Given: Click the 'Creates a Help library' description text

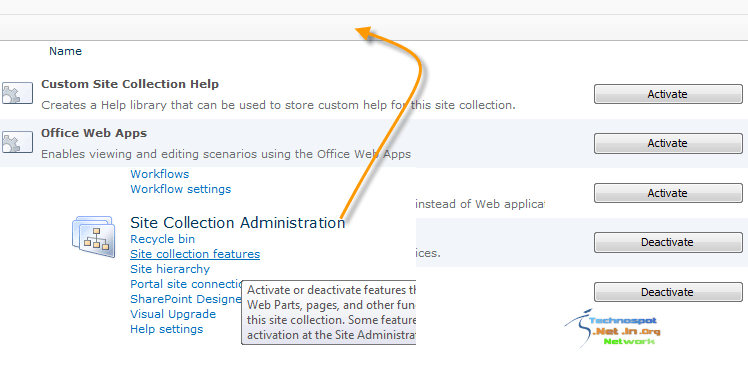Looking at the screenshot, I should 279,105.
